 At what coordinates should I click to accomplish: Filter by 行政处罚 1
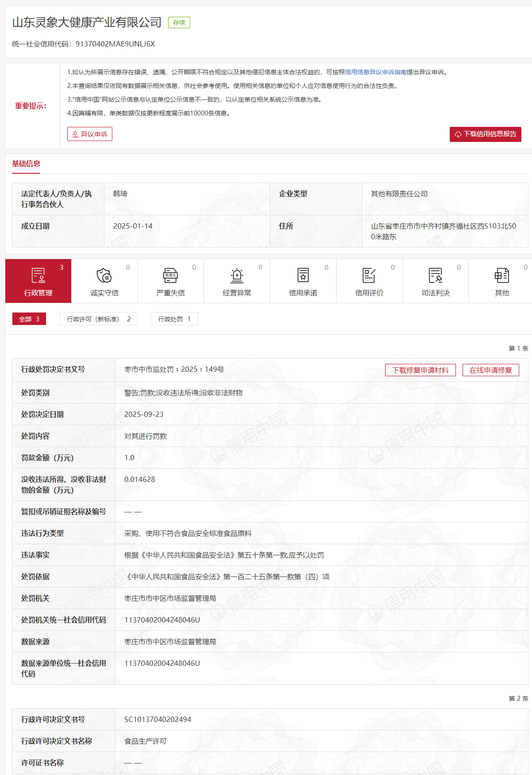[174, 319]
